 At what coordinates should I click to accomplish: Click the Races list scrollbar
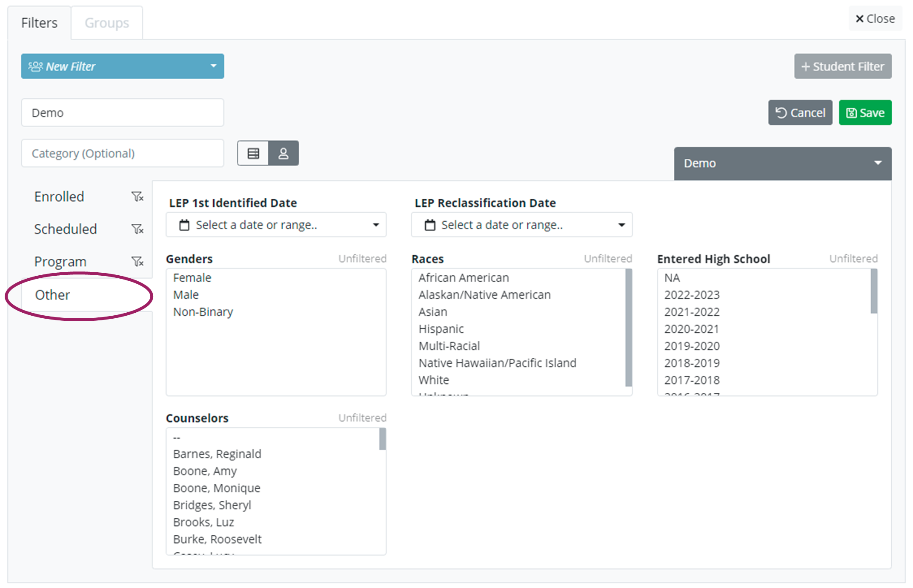628,328
